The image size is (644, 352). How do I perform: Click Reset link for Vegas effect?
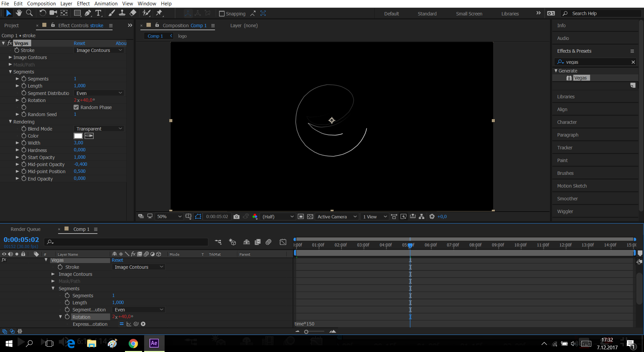coord(80,43)
